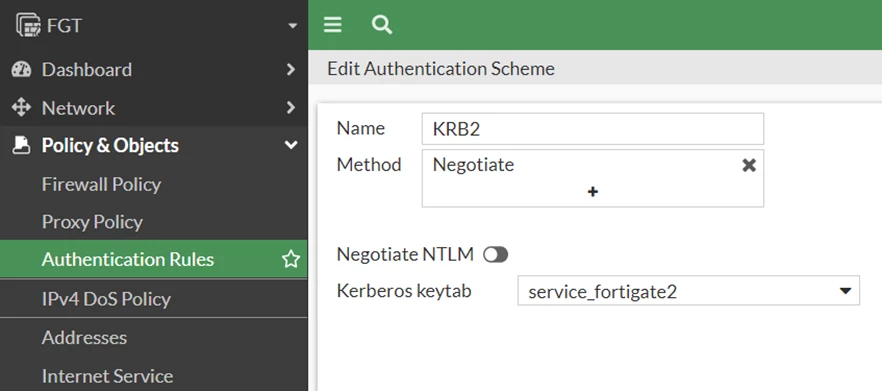This screenshot has width=882, height=391.
Task: Toggle the sidebar hamburger menu
Action: (332, 25)
